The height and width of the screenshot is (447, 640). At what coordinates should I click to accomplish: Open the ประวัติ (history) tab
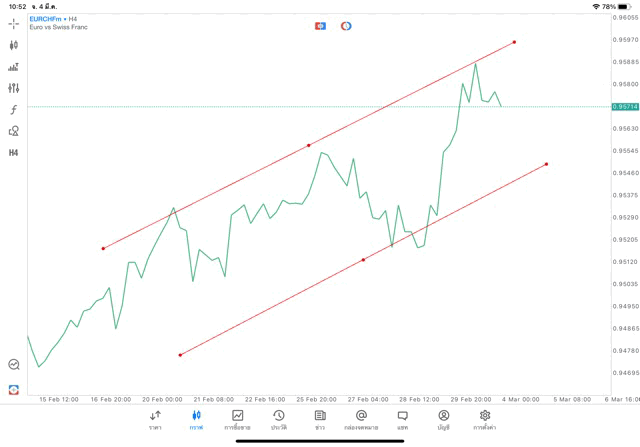(x=279, y=420)
